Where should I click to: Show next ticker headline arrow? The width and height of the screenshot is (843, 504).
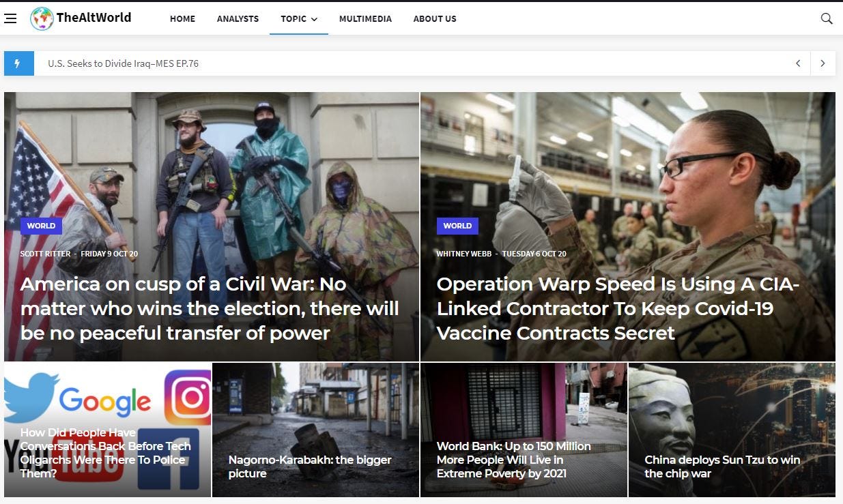[x=823, y=63]
